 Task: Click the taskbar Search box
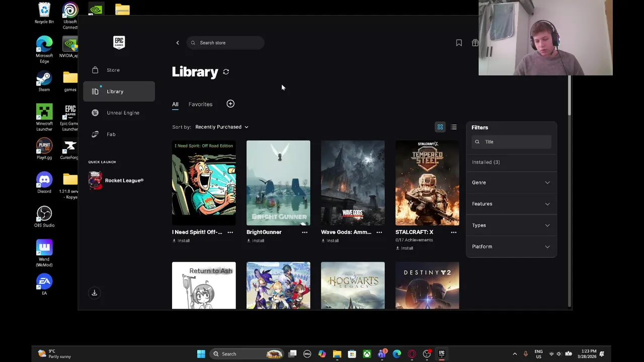(x=247, y=354)
